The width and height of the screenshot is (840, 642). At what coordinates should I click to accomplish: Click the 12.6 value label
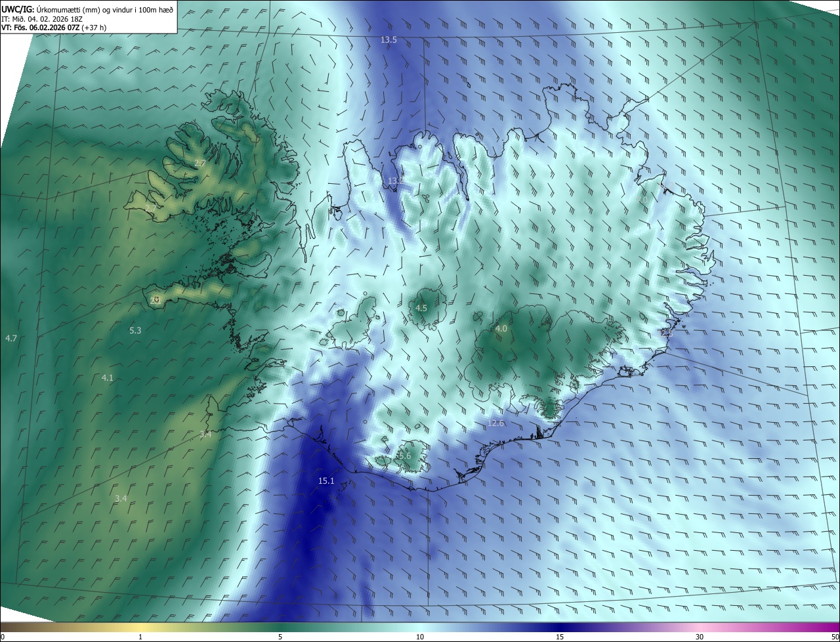point(495,423)
